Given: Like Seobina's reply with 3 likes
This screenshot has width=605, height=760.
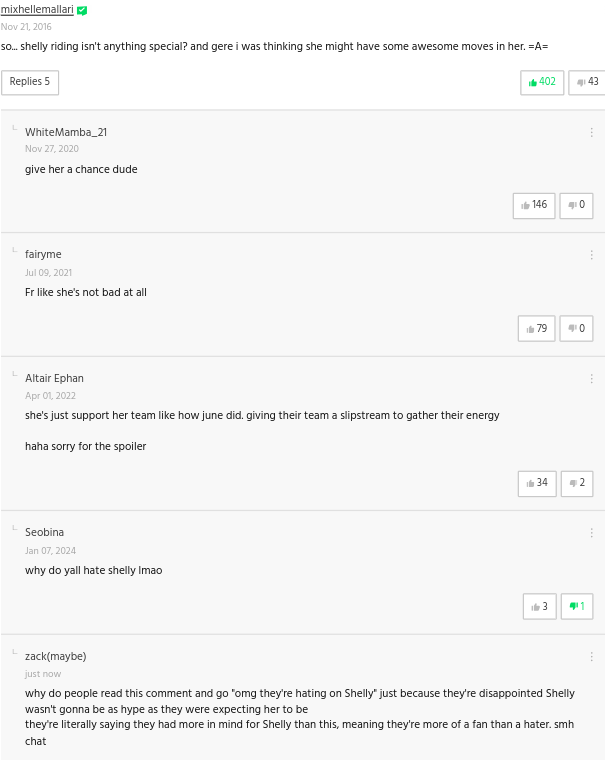Looking at the screenshot, I should (x=540, y=606).
